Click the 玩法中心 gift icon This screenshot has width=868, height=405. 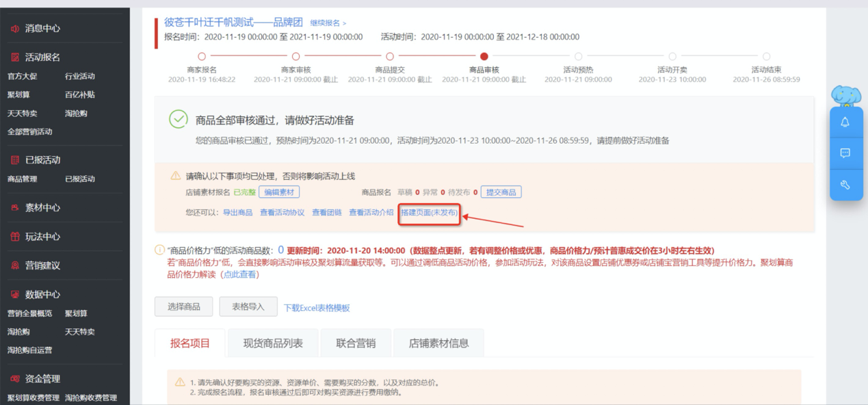point(15,237)
